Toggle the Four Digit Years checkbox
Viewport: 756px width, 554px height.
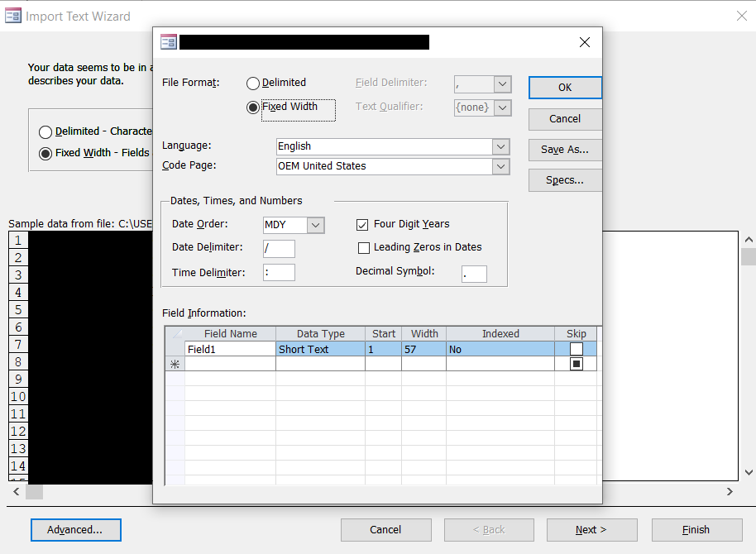click(x=362, y=225)
